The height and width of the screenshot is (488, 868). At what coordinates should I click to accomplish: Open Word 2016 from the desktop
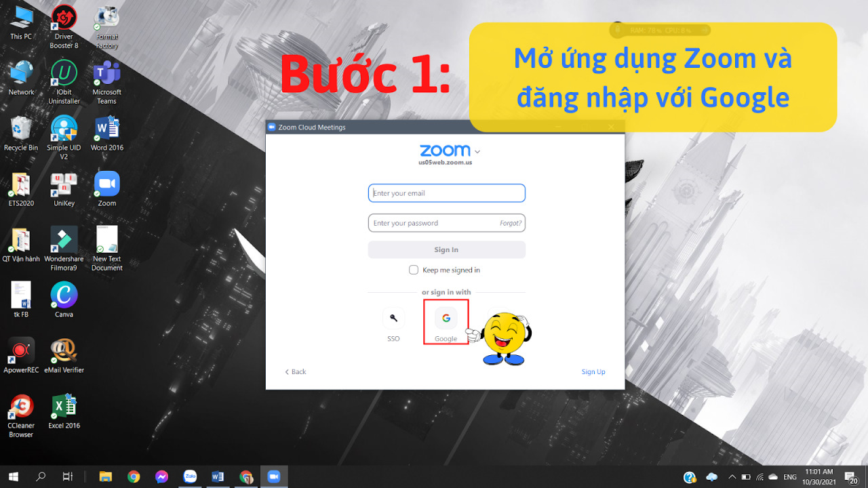pyautogui.click(x=106, y=129)
